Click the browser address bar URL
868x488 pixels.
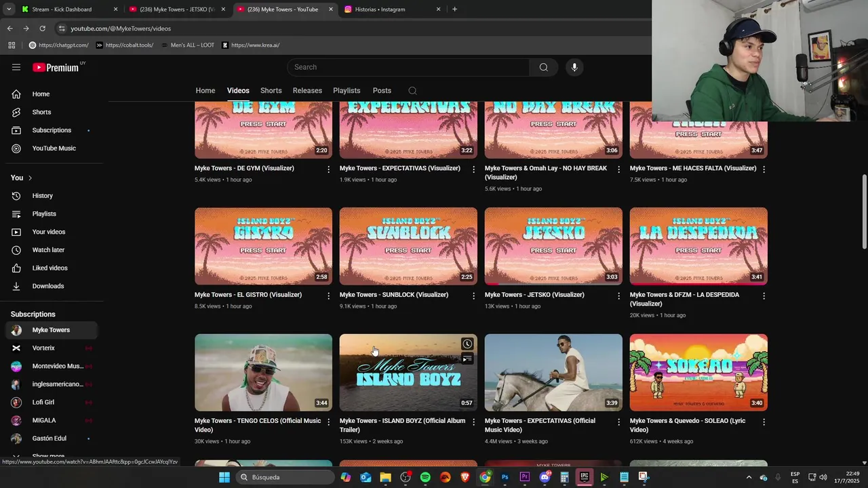click(x=121, y=28)
